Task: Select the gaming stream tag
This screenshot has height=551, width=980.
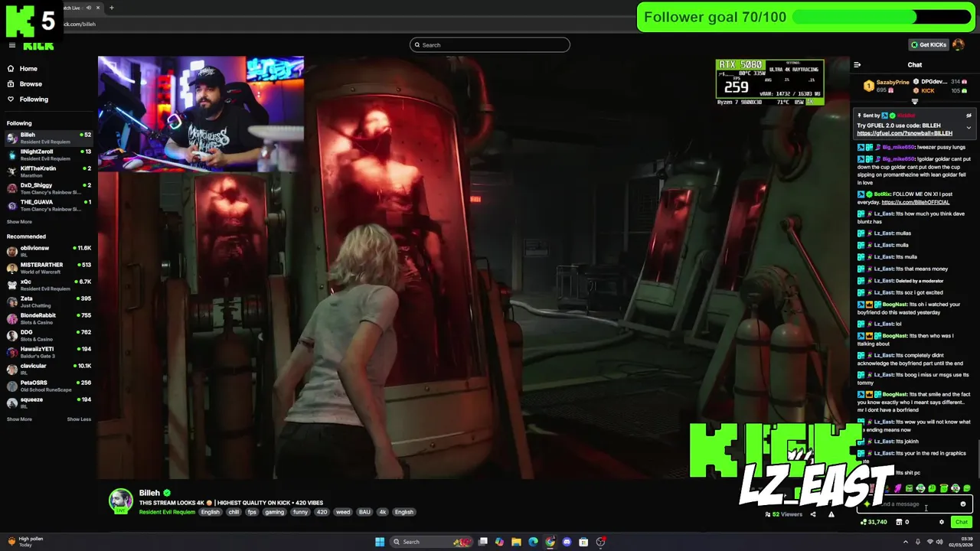Action: click(x=274, y=512)
